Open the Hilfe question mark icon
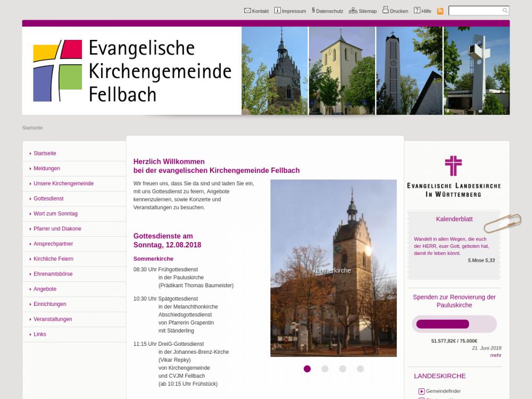Screen dimensions: 532x399 pyautogui.click(x=417, y=11)
